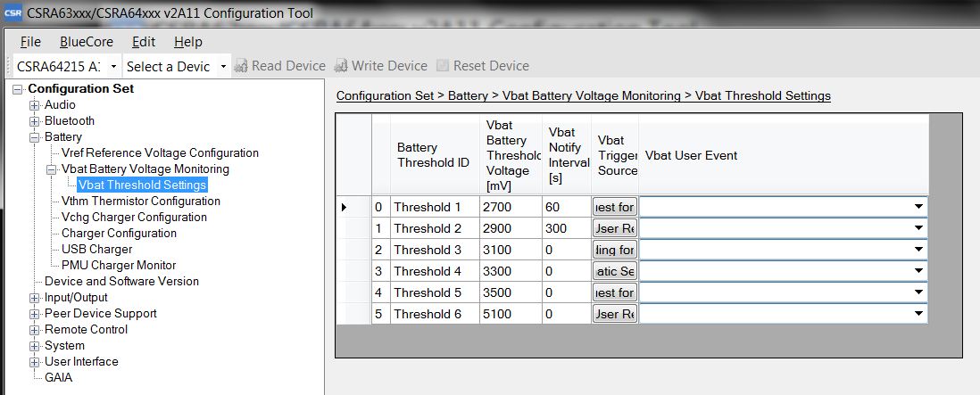Open the BlueCore menu
Viewport: 980px width, 395px height.
pyautogui.click(x=86, y=42)
